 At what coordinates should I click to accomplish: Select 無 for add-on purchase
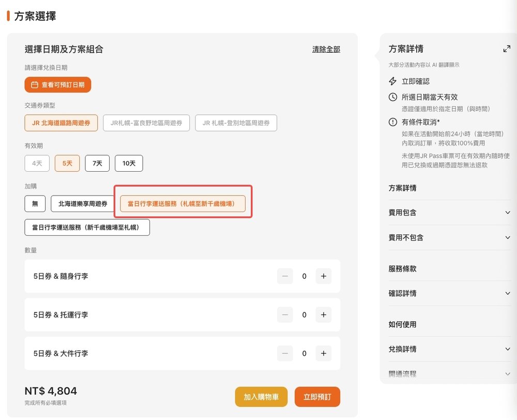click(35, 203)
